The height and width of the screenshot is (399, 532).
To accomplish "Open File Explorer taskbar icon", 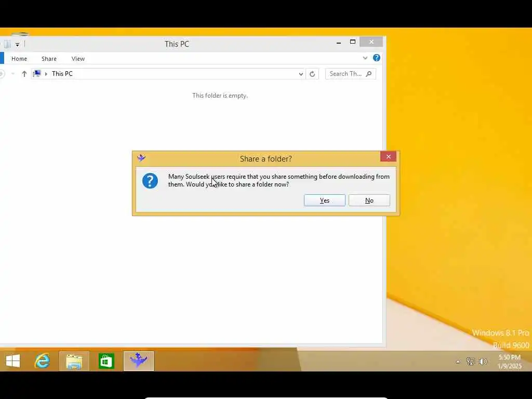I will 74,361.
